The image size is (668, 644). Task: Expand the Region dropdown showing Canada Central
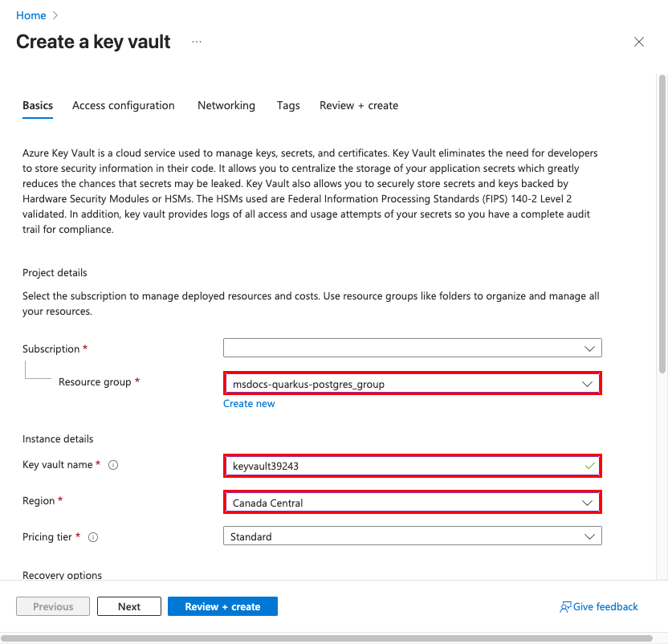[x=413, y=503]
